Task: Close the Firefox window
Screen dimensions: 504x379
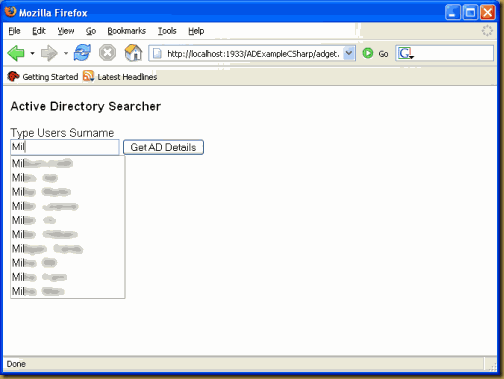Action: [488, 13]
